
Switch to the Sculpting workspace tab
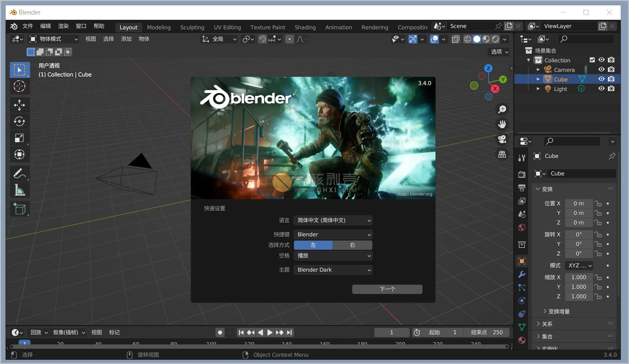point(192,27)
